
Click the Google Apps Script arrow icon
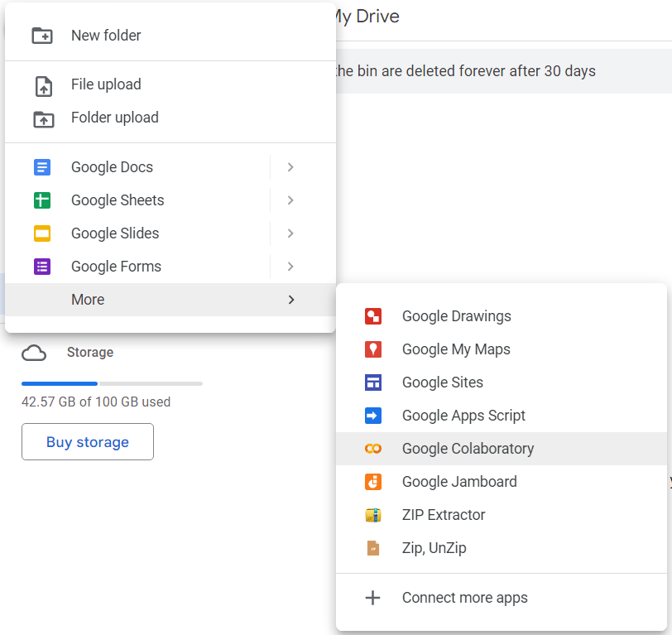point(373,416)
